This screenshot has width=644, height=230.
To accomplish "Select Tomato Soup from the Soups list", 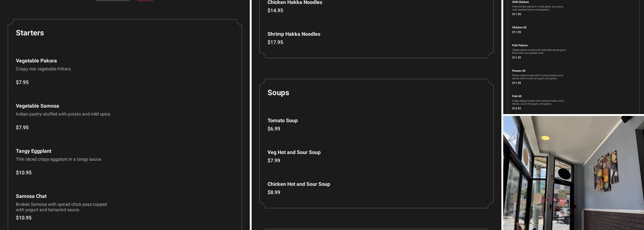I will tap(282, 121).
